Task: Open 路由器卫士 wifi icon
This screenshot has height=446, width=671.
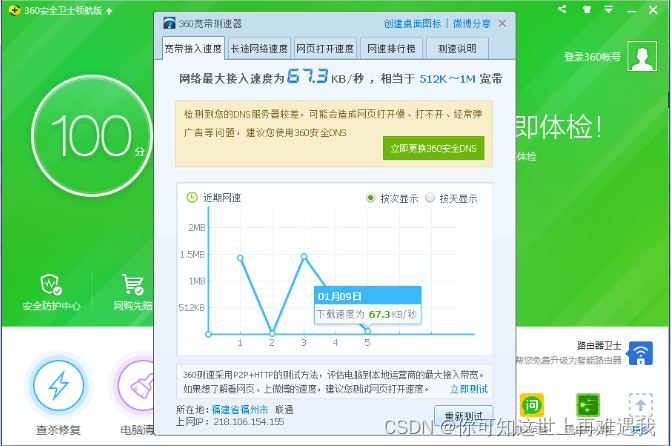Action: pos(641,353)
